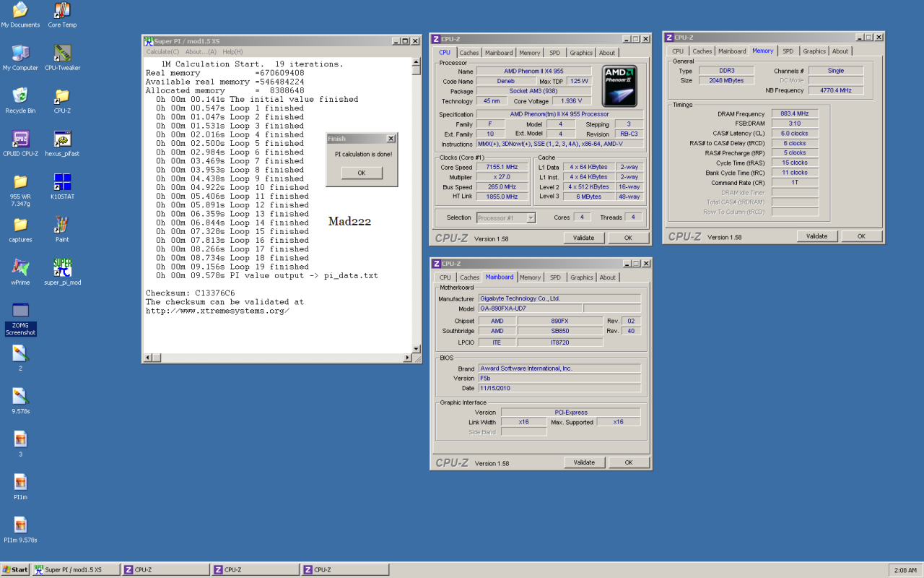Click the Checksum: C13376C6 line
924x578 pixels.
[x=190, y=293]
